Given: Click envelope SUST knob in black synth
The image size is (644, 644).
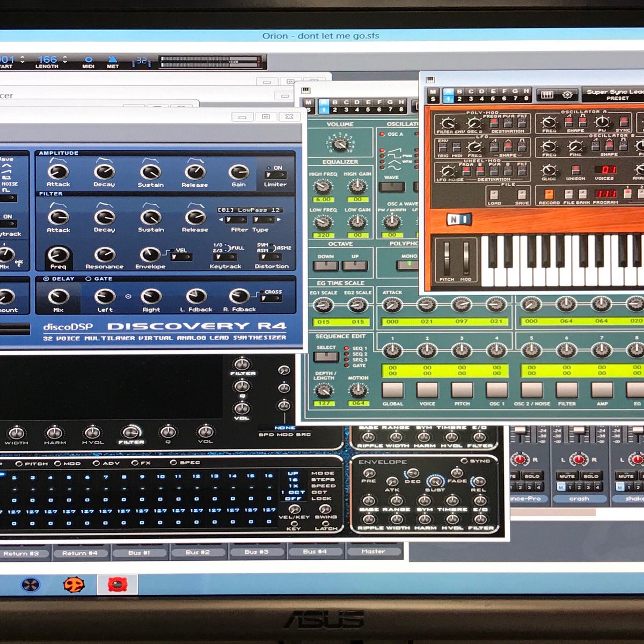Looking at the screenshot, I should coord(435,480).
